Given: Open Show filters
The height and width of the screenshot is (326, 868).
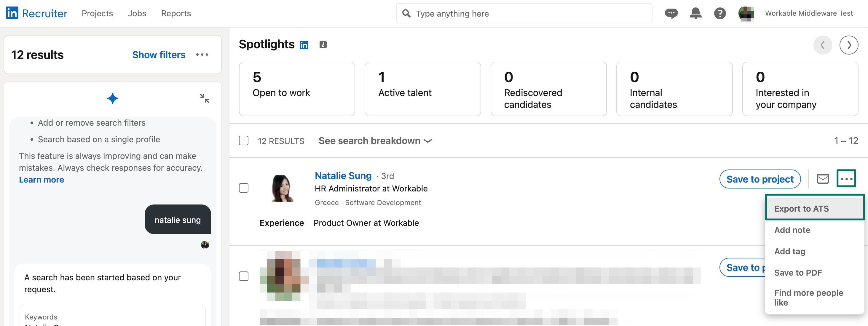Looking at the screenshot, I should [x=159, y=55].
